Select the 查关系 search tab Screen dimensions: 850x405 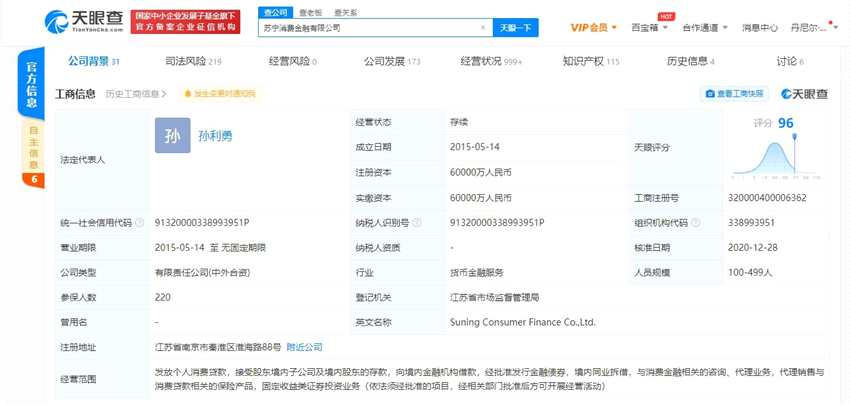coord(345,12)
